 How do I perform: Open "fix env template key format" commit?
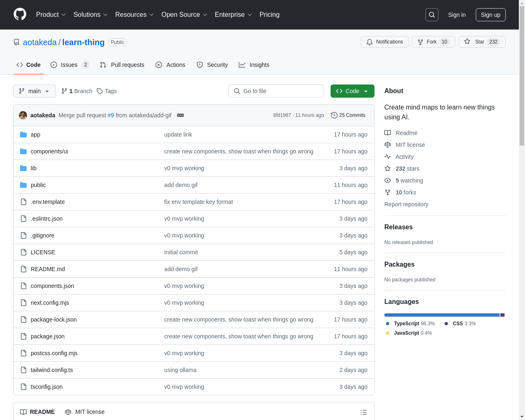(x=199, y=202)
